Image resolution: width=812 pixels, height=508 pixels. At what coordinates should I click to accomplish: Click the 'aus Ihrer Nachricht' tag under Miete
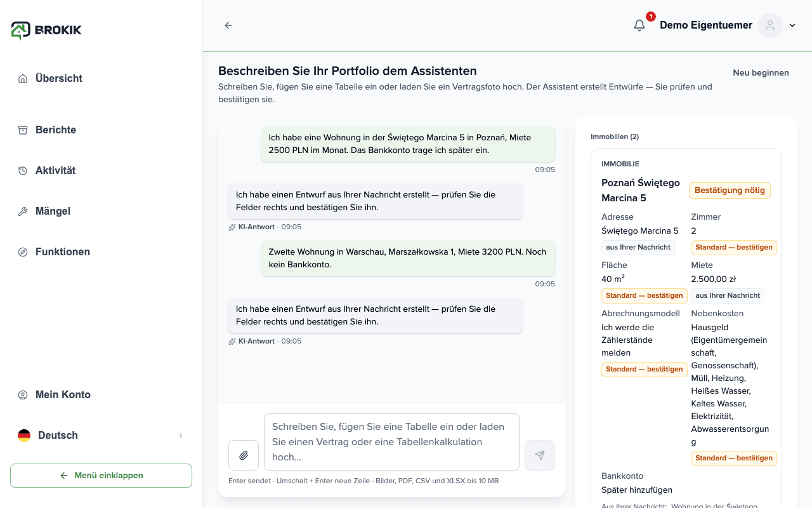tap(728, 296)
